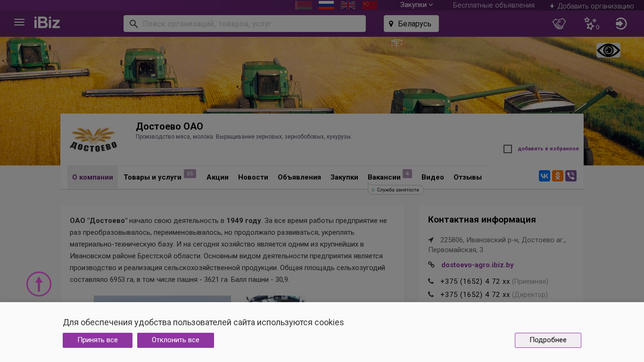Toggle the accessibility eye icon
The width and height of the screenshot is (644, 362).
coord(608,50)
